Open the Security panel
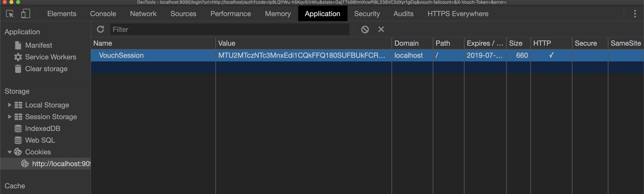Screen dimensions: 644x194 [x=367, y=14]
